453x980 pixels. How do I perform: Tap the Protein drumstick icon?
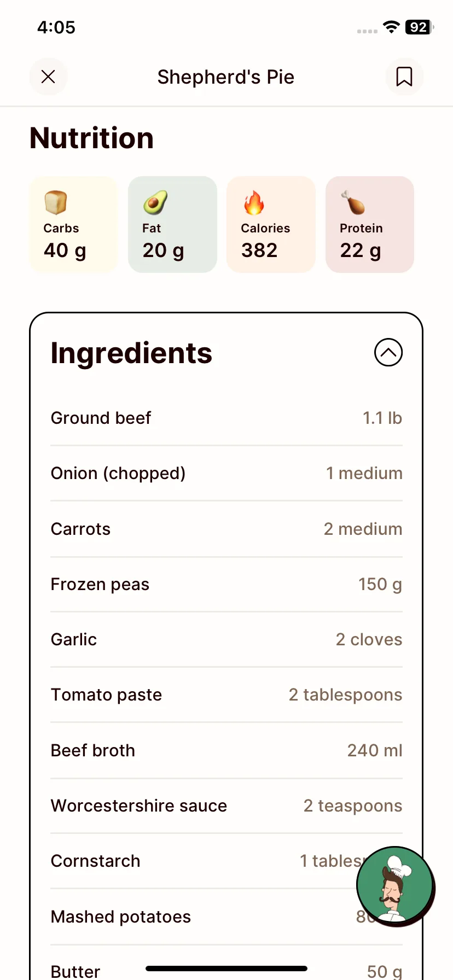tap(353, 202)
